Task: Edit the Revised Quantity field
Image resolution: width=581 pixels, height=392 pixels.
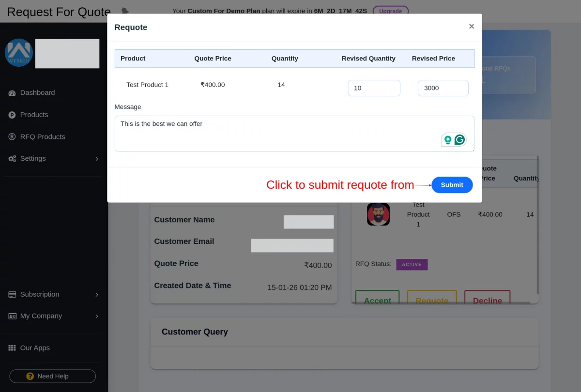Action: tap(374, 88)
